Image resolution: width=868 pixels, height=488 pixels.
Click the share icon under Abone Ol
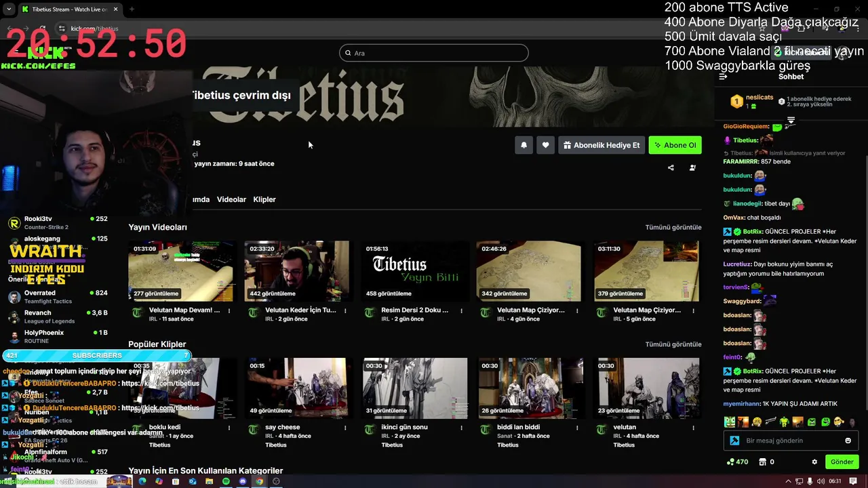click(x=671, y=167)
